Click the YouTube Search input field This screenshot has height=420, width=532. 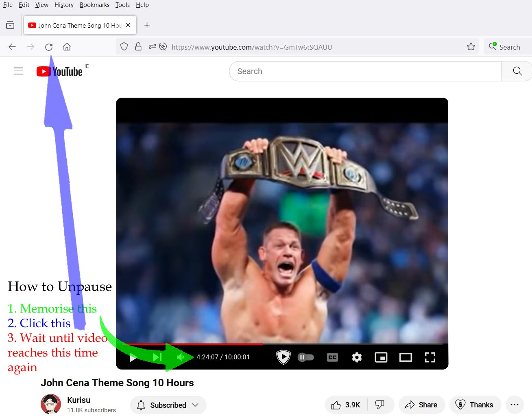pos(366,71)
